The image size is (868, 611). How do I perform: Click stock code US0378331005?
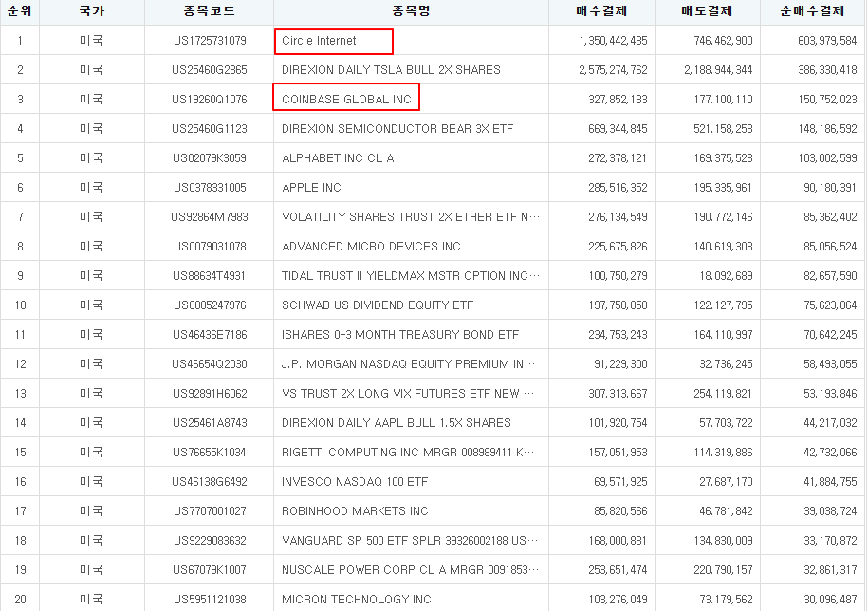(x=210, y=187)
